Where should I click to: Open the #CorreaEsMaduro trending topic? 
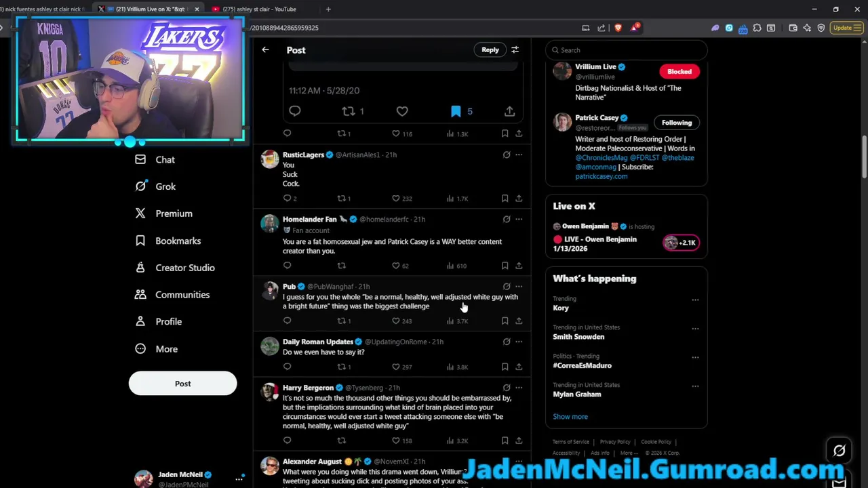582,365
